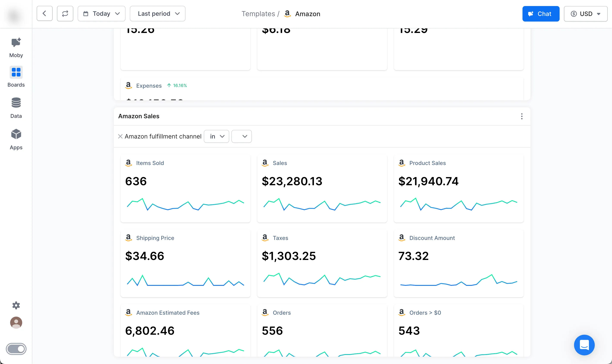Open settings via the gear icon
The height and width of the screenshot is (364, 612).
pos(16,305)
